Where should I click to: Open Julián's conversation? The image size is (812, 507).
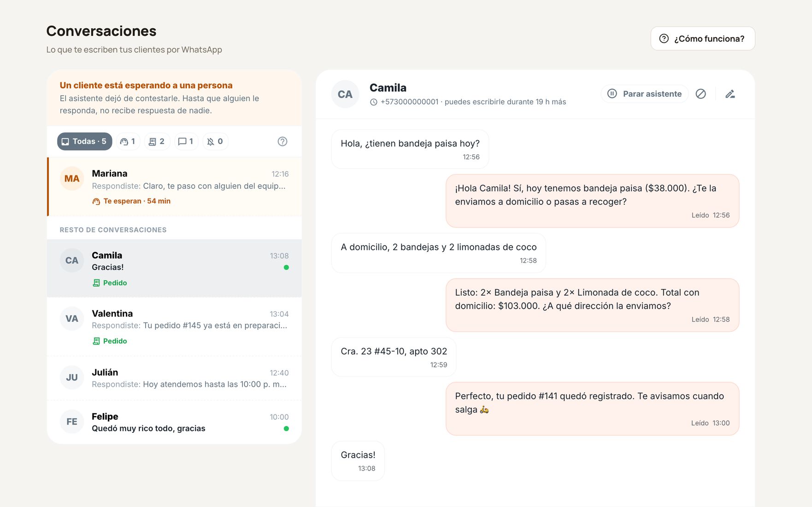coord(175,378)
